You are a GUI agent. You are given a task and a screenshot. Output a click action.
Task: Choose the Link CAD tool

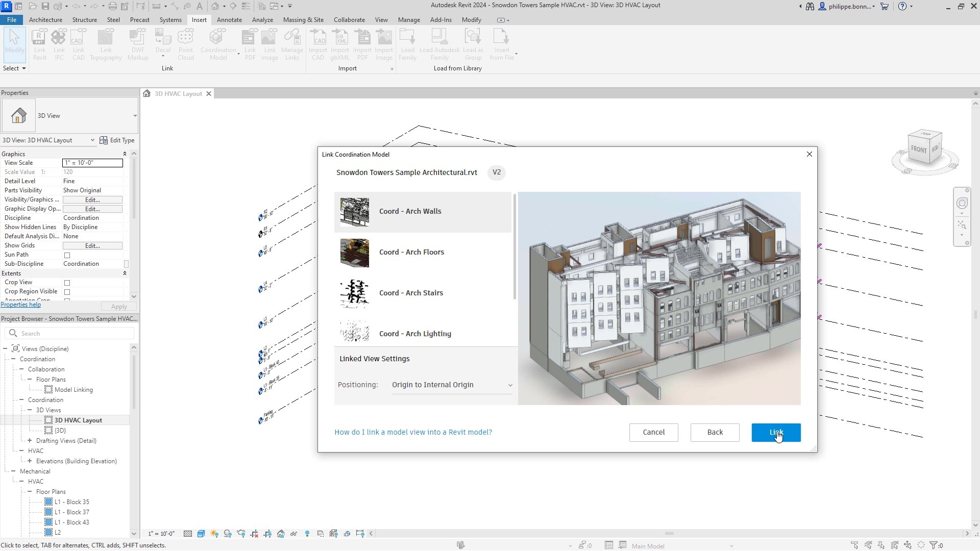coord(78,44)
